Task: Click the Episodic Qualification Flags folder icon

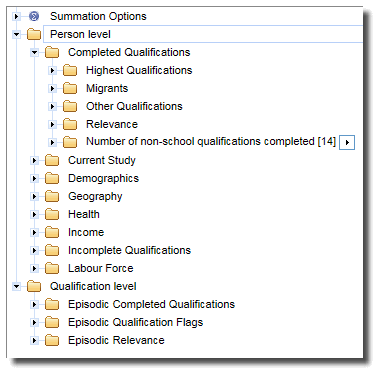Action: [52, 322]
